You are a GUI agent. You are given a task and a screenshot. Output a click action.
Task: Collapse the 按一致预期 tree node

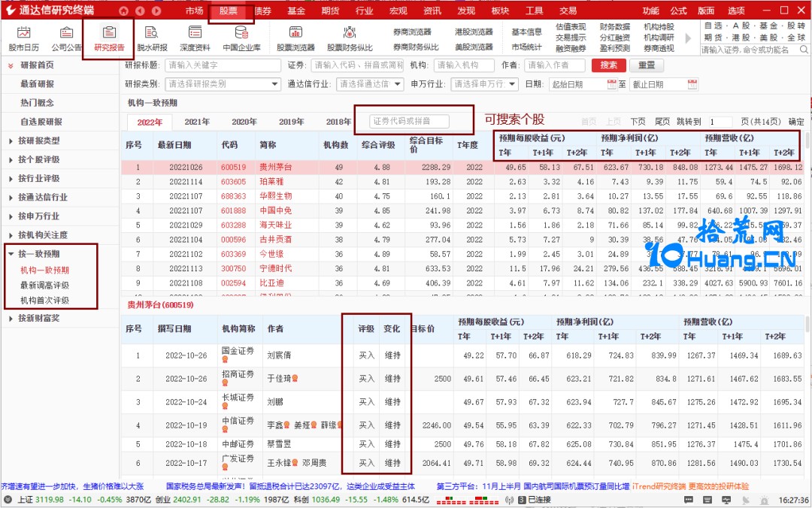(x=11, y=254)
